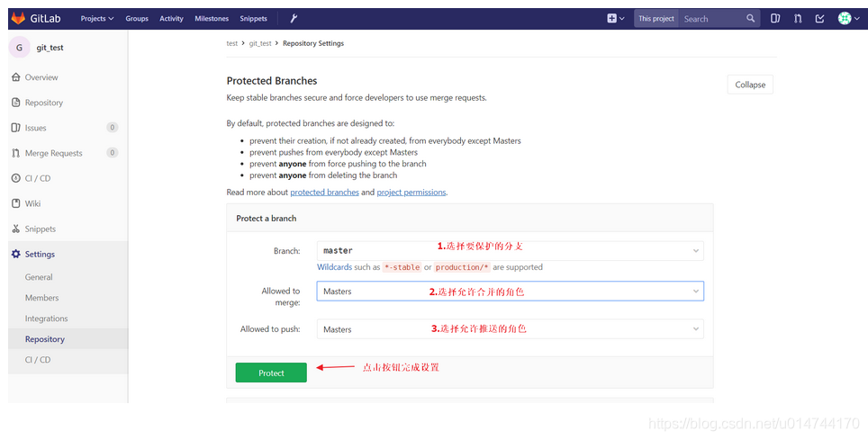
Task: Open the issues icon in top bar
Action: click(775, 18)
